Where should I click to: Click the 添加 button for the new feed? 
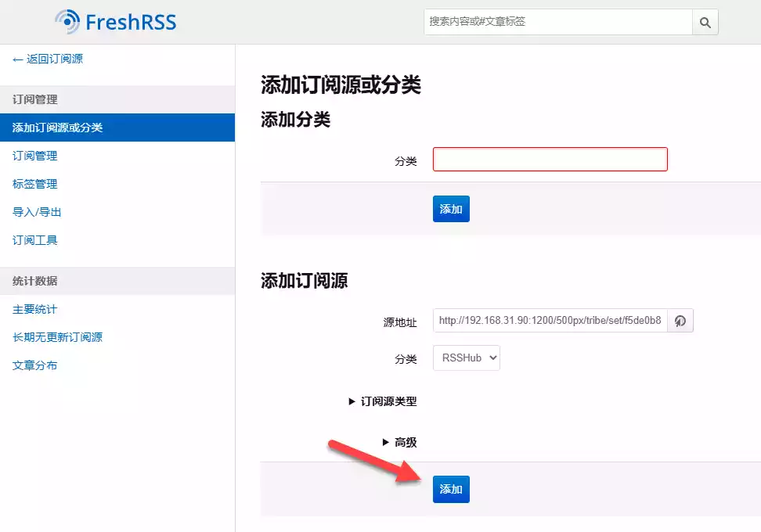click(451, 489)
